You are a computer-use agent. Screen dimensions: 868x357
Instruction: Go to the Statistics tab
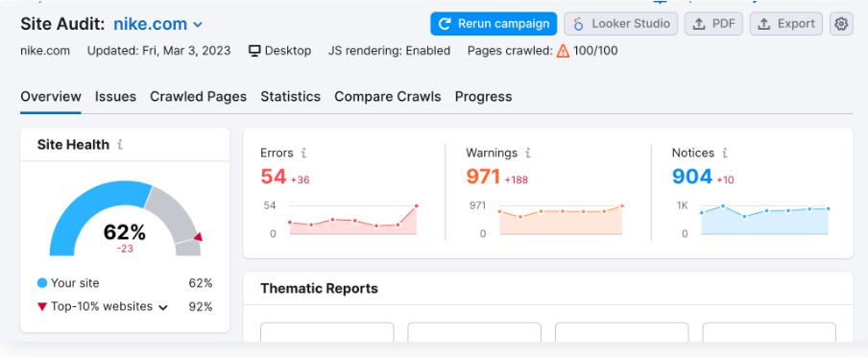coord(291,96)
